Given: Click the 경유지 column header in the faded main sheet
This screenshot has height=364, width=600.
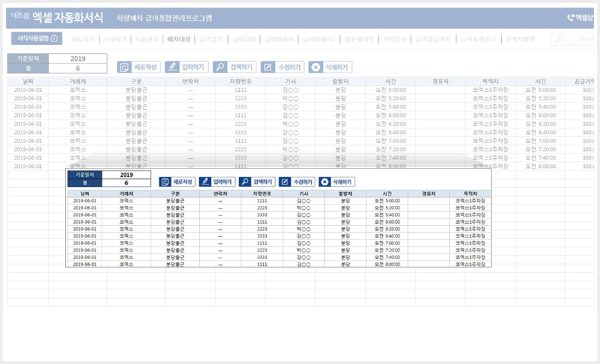Looking at the screenshot, I should 440,82.
